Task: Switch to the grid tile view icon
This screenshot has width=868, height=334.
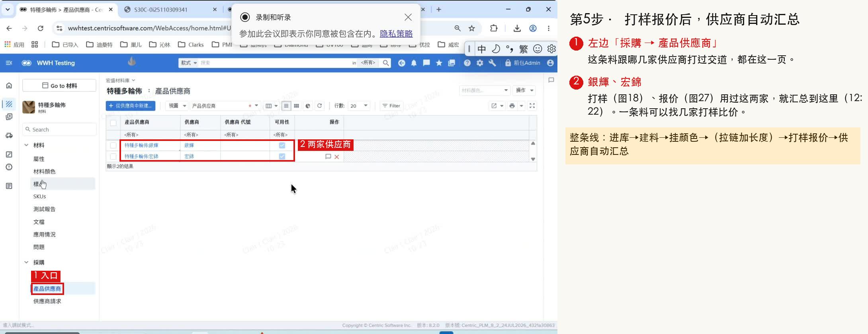Action: 297,106
